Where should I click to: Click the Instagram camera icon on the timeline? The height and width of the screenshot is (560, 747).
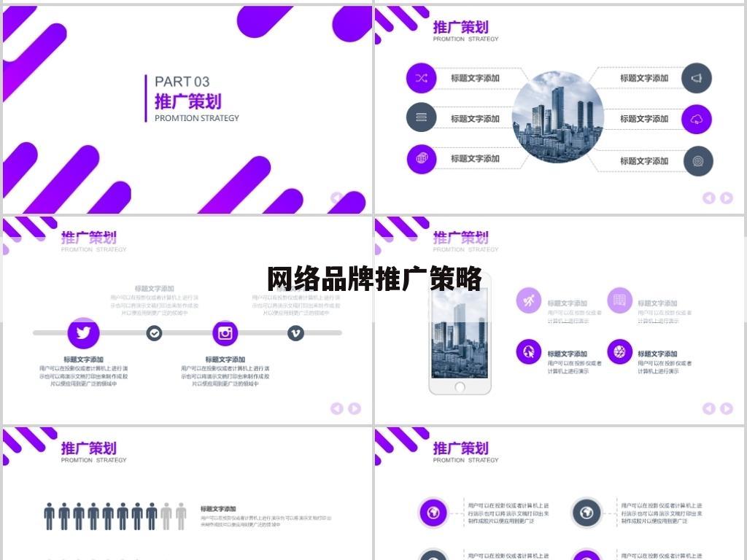[225, 332]
